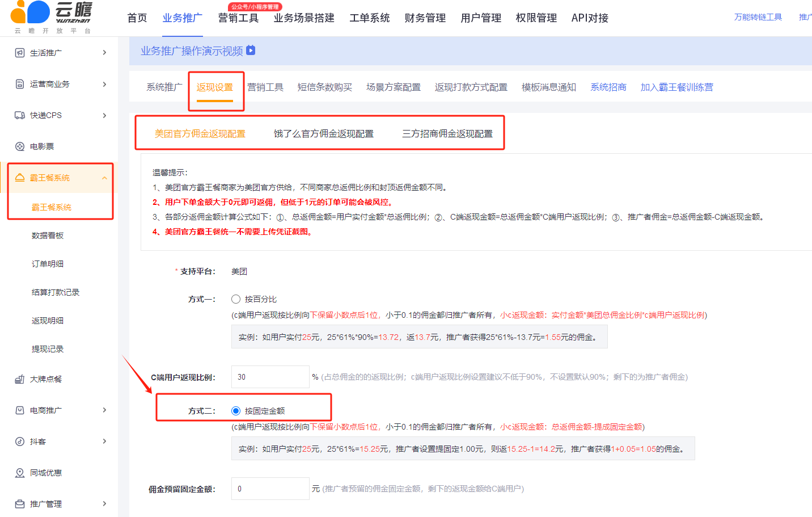Open API对接 menu
This screenshot has width=812, height=517.
590,18
